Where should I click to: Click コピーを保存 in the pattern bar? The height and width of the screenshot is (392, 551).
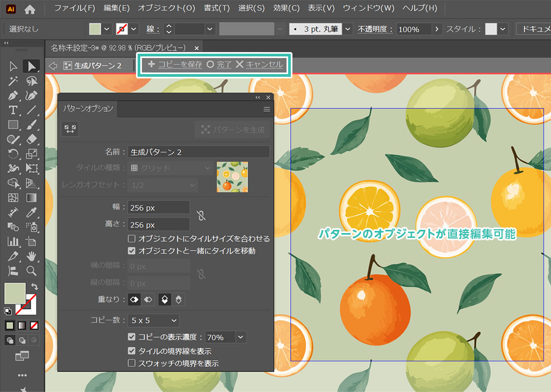[x=175, y=65]
